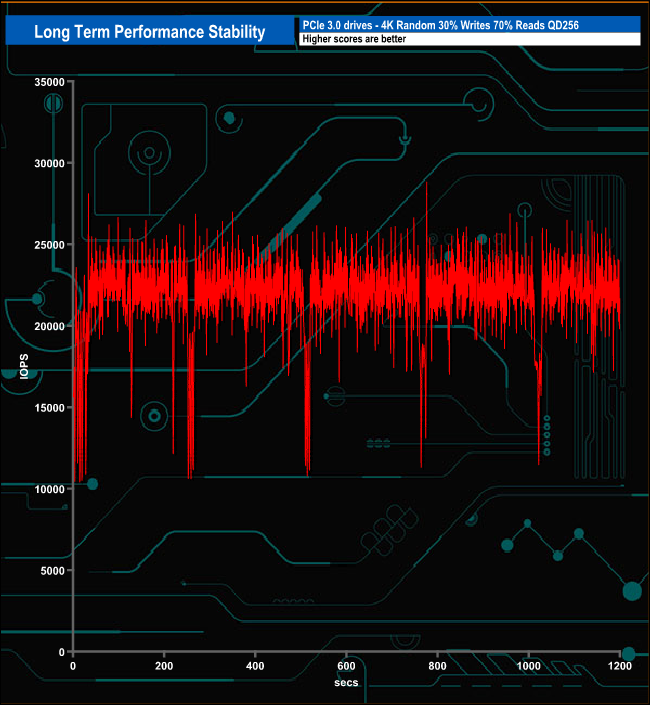The height and width of the screenshot is (705, 650).
Task: Click the y-axis 0 tick label
Action: (x=61, y=652)
